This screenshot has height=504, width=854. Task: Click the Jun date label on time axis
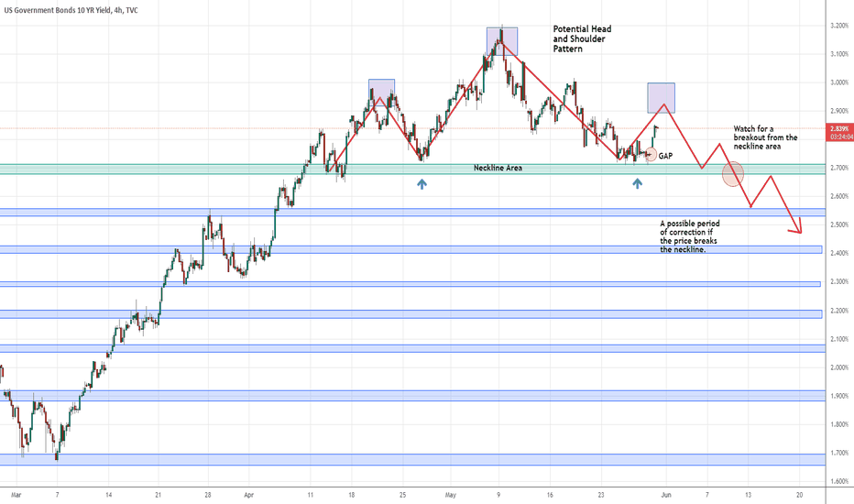click(666, 495)
